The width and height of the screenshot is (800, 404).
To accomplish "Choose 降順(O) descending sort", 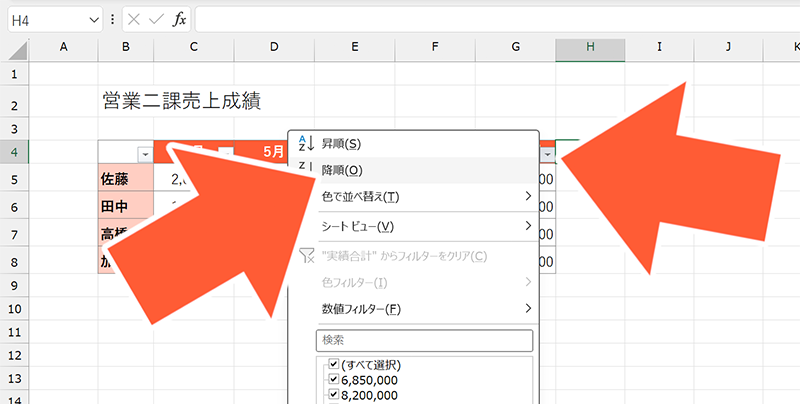I will tap(413, 170).
